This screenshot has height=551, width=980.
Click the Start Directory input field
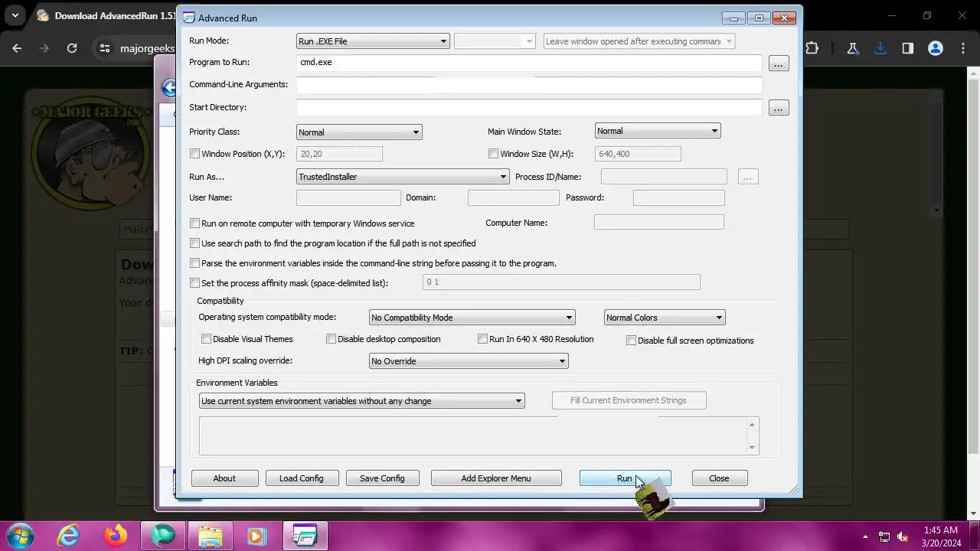pos(529,108)
